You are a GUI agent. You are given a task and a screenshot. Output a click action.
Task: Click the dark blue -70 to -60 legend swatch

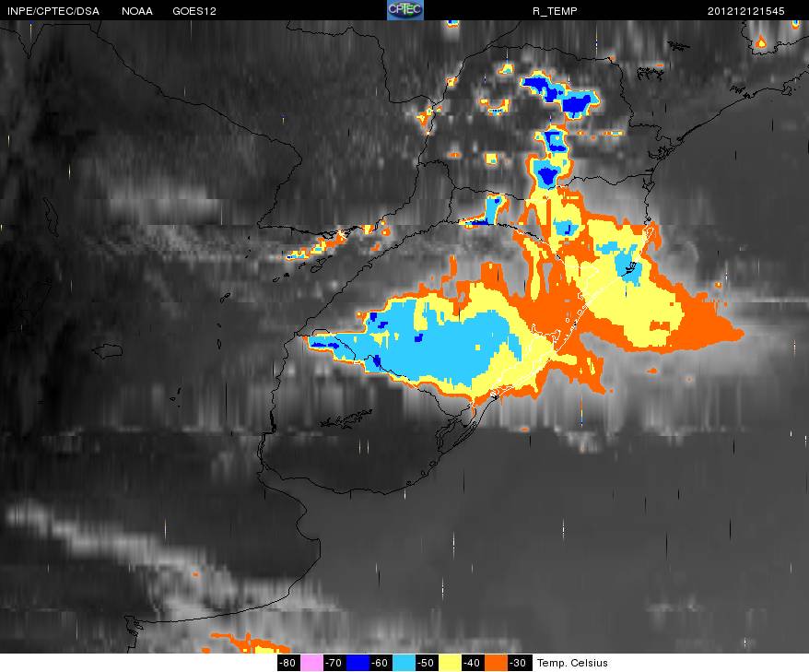point(358,663)
